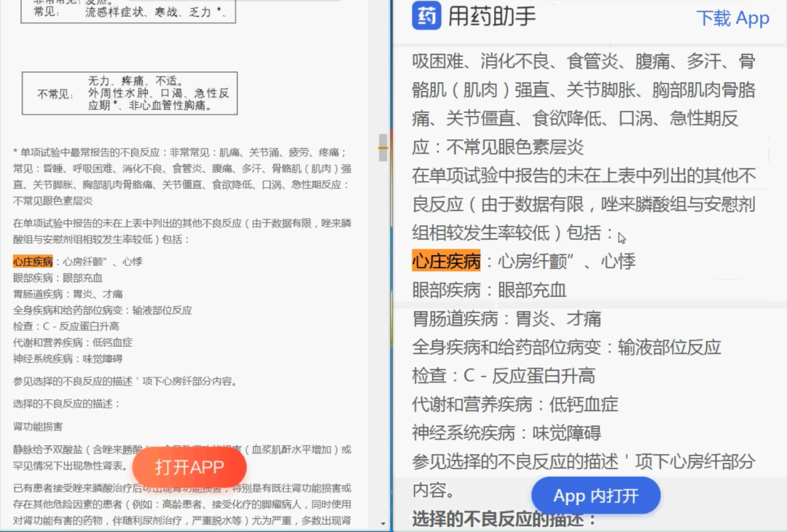Click the bold 选择的不良反应的描述 heading on right
The image size is (787, 532).
tap(504, 519)
